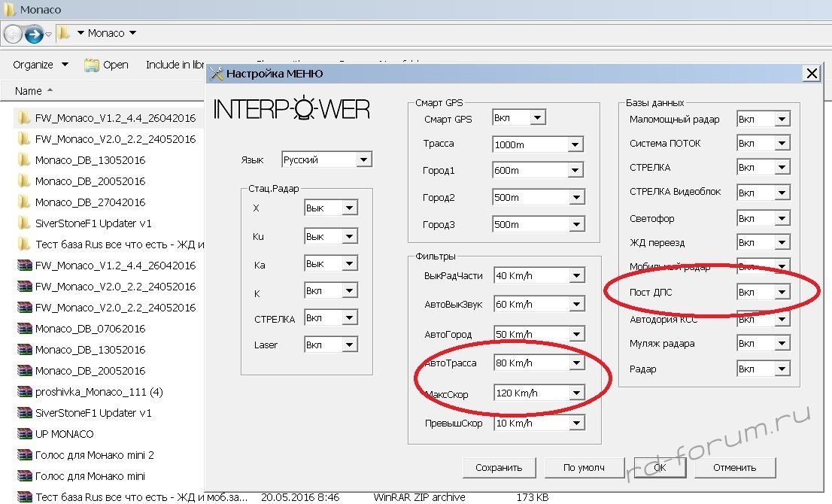The image size is (832, 504).
Task: Click the Сохранить button
Action: pyautogui.click(x=499, y=467)
